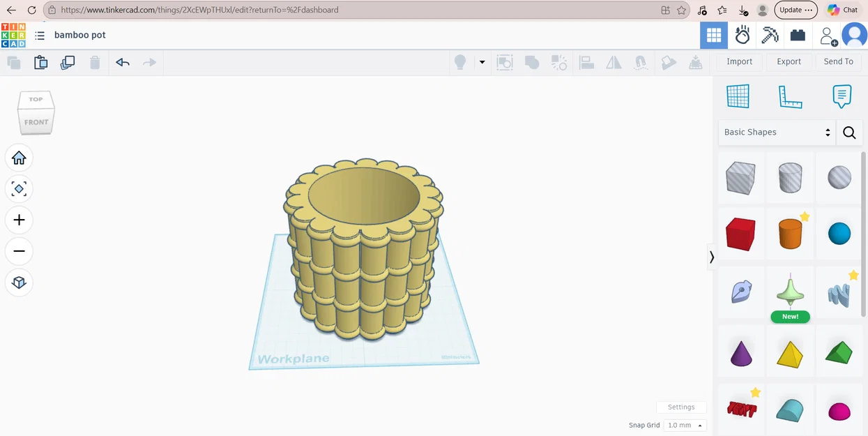Open the lightbulb dropdown arrow

[482, 62]
